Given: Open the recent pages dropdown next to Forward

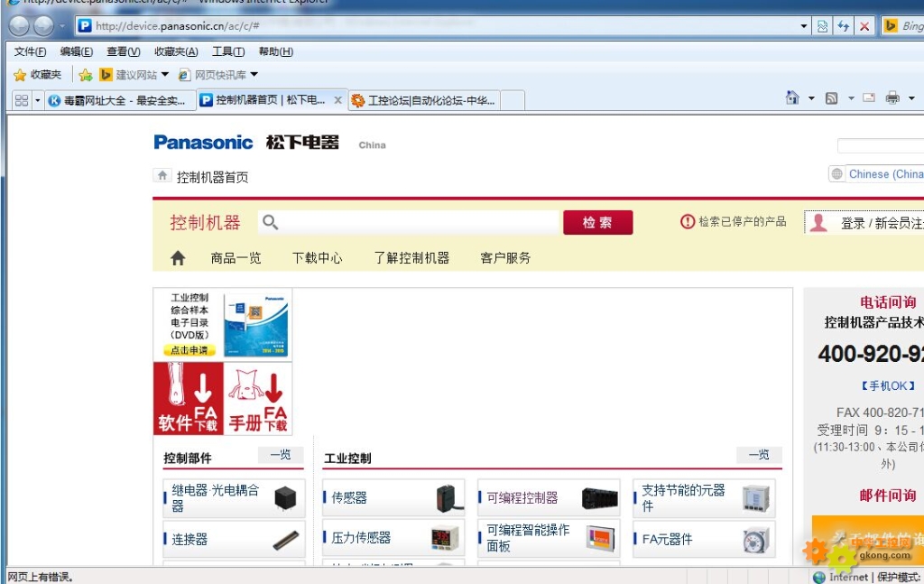Looking at the screenshot, I should pyautogui.click(x=62, y=26).
